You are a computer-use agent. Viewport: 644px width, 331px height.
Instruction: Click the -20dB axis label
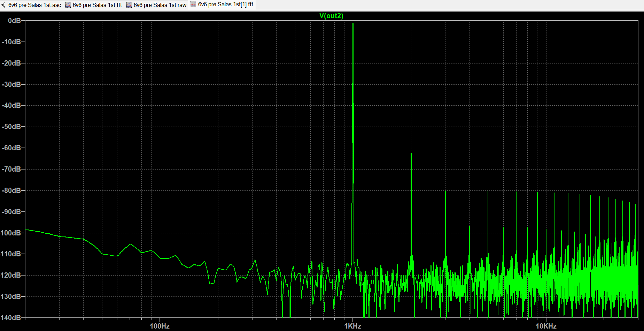(x=11, y=63)
